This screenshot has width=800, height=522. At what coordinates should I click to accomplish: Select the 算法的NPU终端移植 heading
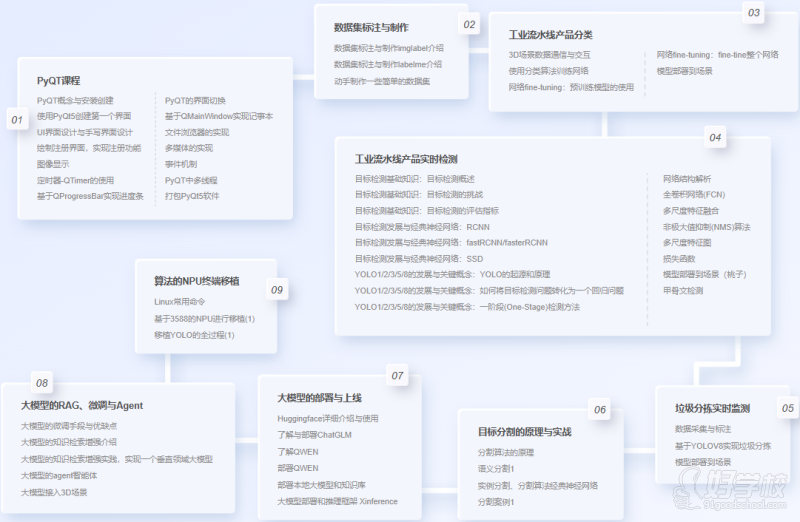(x=196, y=281)
